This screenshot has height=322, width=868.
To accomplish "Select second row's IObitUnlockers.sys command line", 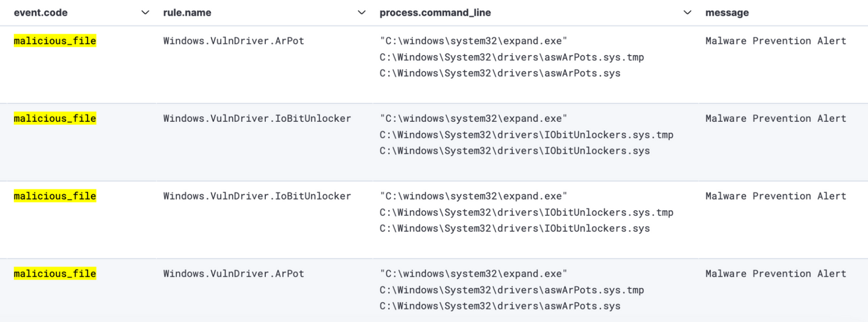I will [x=526, y=134].
